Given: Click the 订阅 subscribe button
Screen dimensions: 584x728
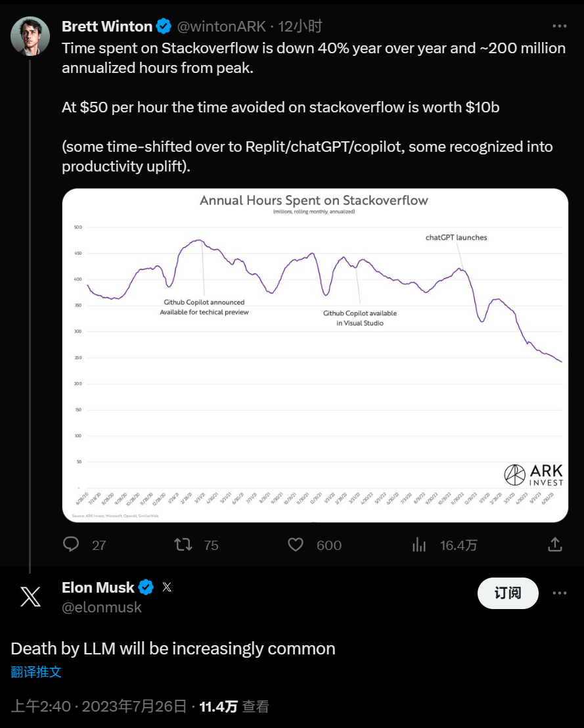Looking at the screenshot, I should click(x=507, y=593).
